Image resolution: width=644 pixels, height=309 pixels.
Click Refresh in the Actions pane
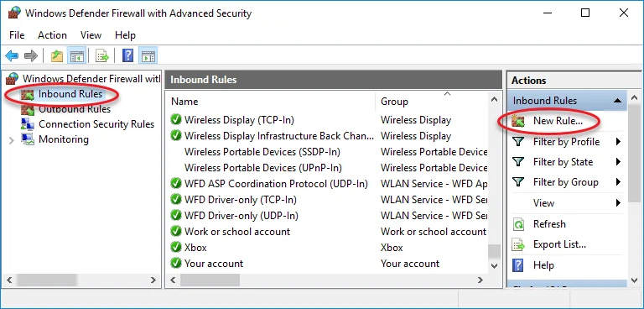[549, 224]
